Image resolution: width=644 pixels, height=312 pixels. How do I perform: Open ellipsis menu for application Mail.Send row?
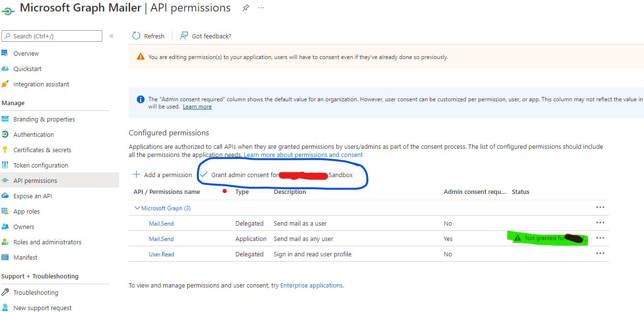pyautogui.click(x=600, y=238)
